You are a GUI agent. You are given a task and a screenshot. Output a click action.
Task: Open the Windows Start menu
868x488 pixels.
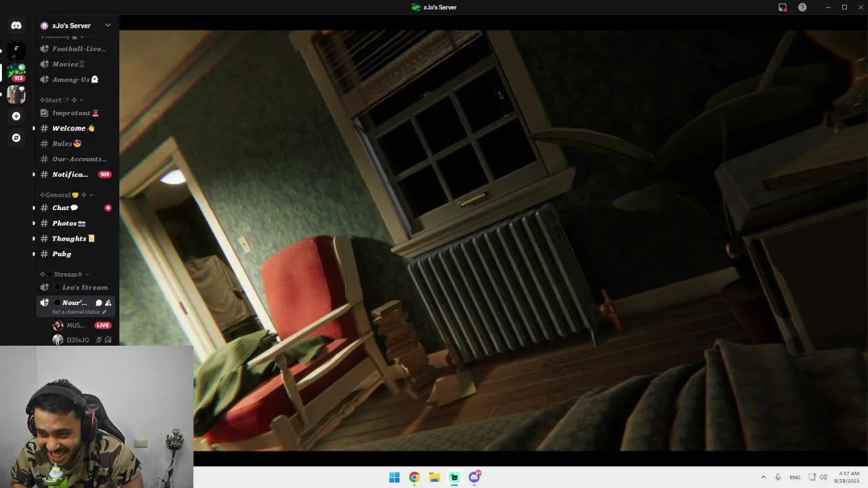coord(394,477)
